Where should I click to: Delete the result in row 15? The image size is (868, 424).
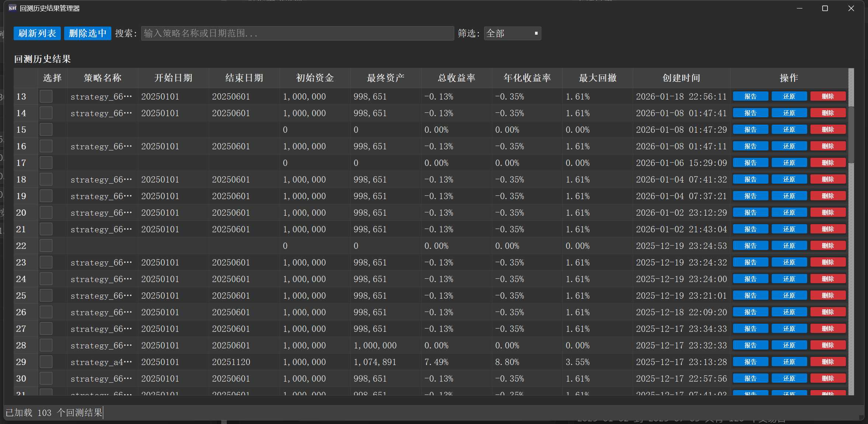click(827, 130)
